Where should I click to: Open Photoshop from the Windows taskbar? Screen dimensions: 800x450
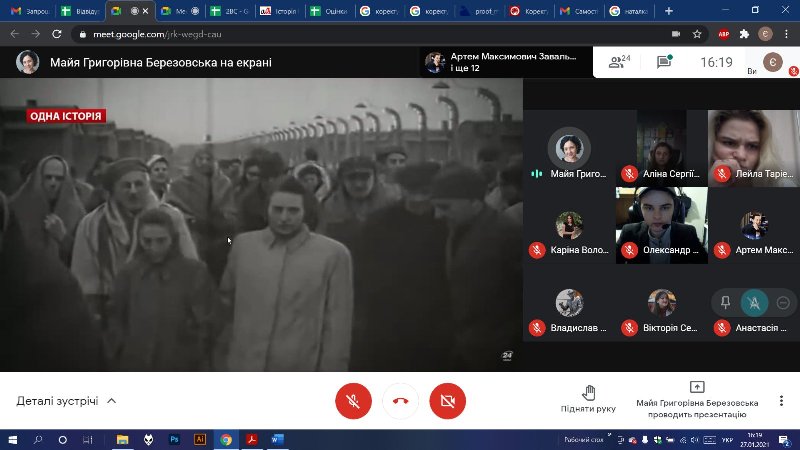coord(174,439)
